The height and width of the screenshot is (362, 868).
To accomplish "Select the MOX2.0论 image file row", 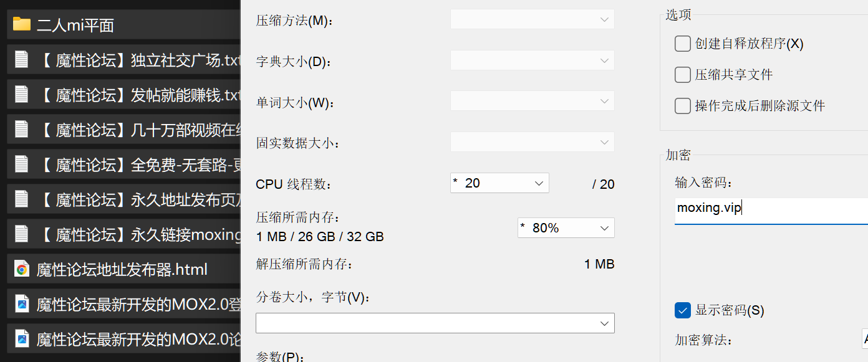I will pyautogui.click(x=124, y=339).
